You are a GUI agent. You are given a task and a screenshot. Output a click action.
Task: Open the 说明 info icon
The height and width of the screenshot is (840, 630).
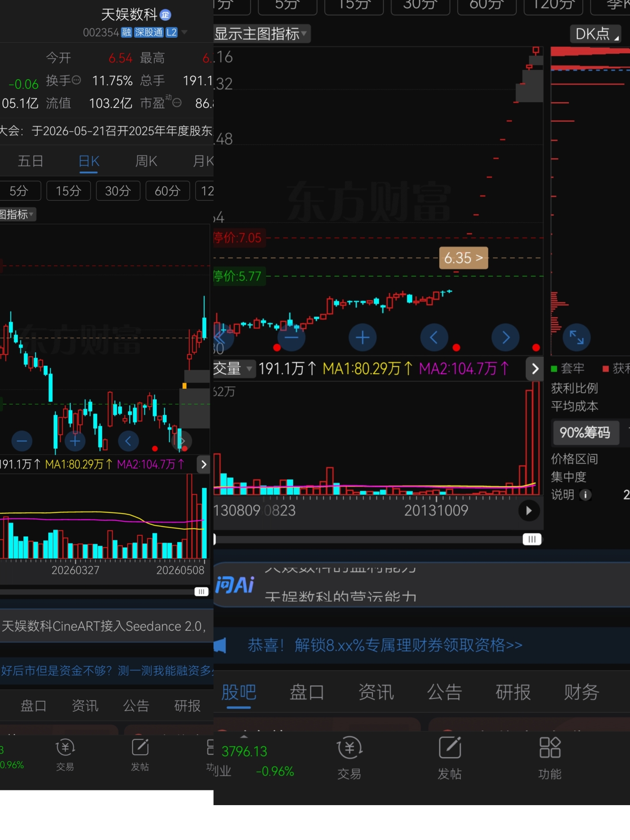click(585, 495)
